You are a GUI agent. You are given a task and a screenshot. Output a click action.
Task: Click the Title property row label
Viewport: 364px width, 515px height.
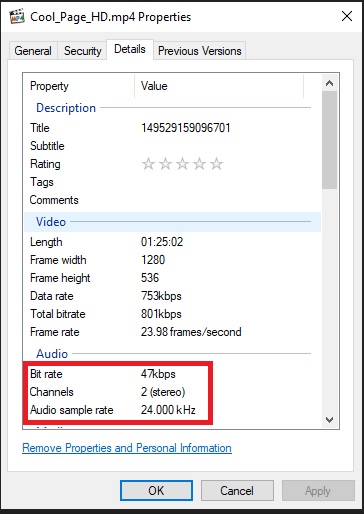coord(40,128)
